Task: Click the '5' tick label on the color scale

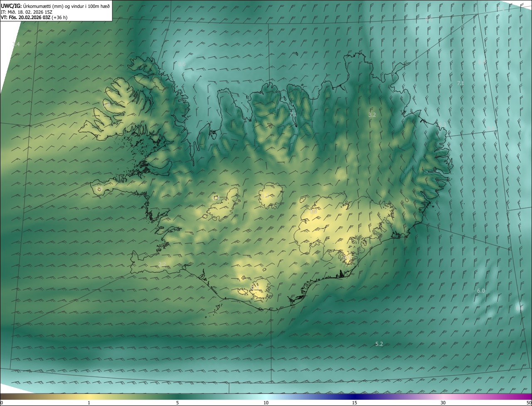Action: tap(177, 403)
